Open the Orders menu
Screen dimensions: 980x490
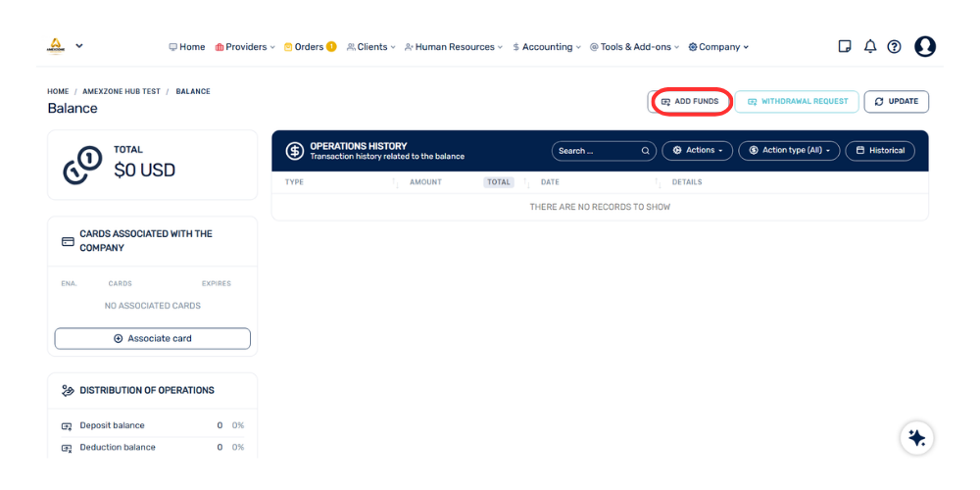[x=305, y=47]
